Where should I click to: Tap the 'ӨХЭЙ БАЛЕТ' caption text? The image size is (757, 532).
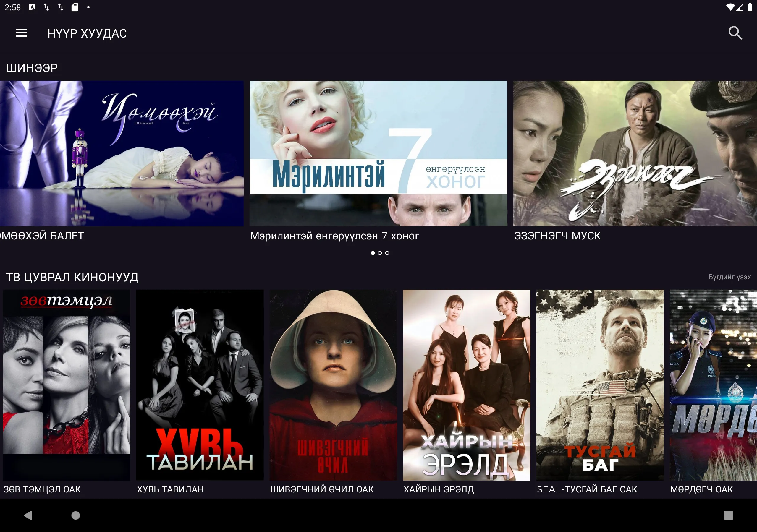(x=42, y=236)
